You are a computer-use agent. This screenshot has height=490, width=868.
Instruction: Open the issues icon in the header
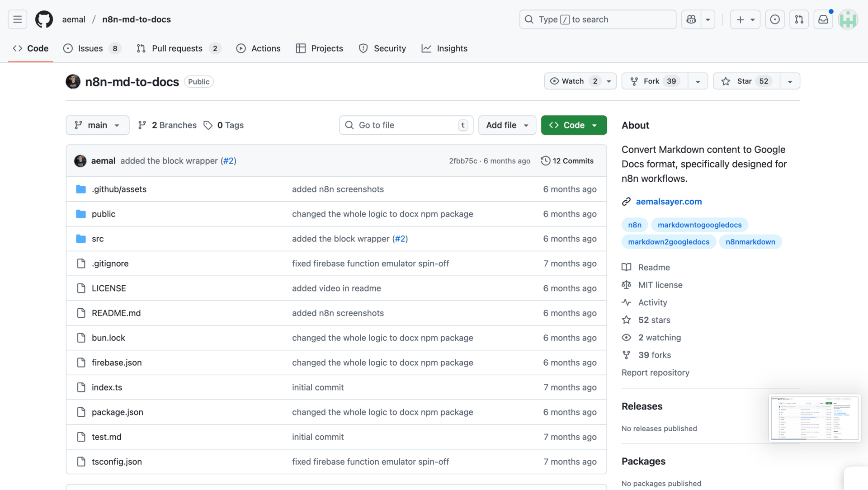(x=775, y=19)
